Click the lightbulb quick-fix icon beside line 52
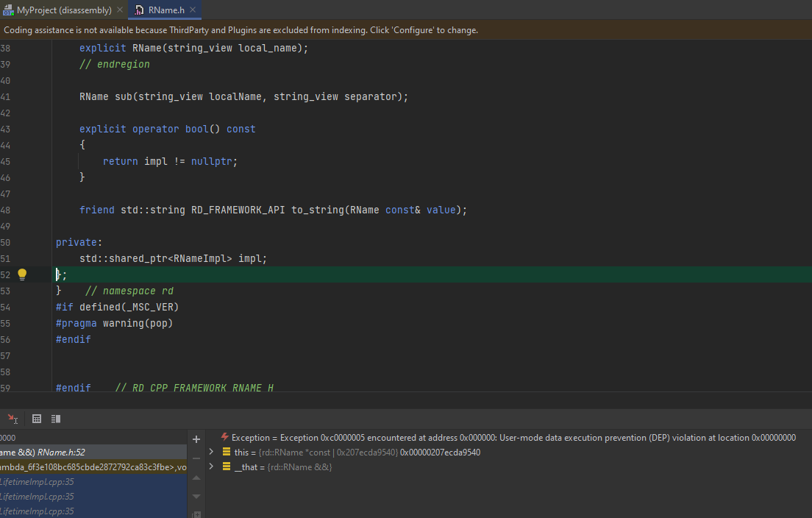 (x=21, y=274)
